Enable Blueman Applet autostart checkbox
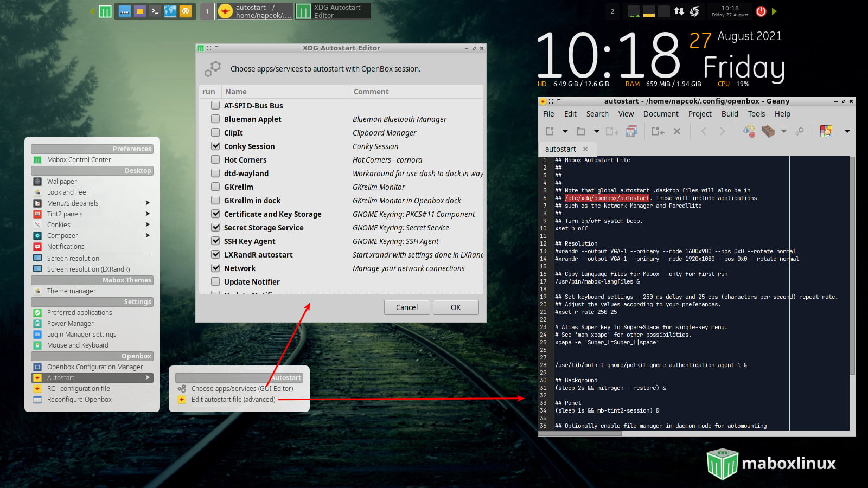Image resolution: width=868 pixels, height=488 pixels. (215, 119)
